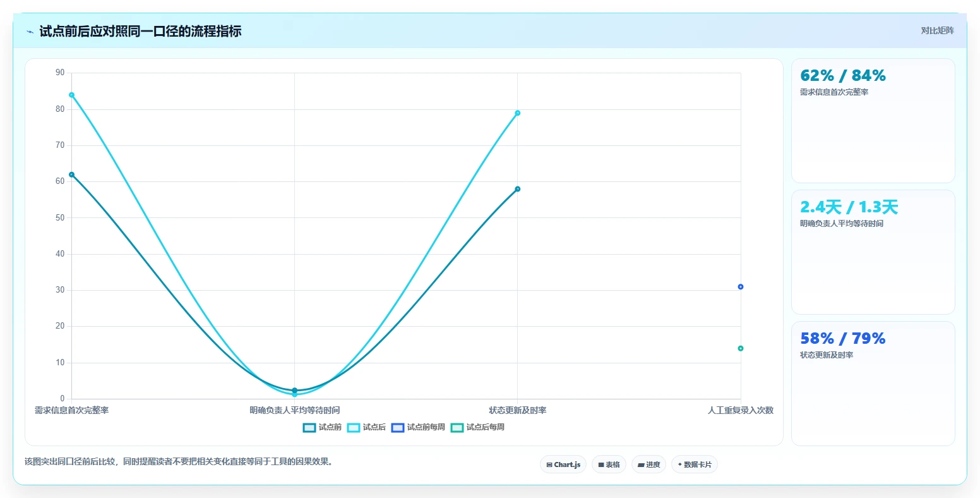Click the 状态更新及时率 axis label

[x=517, y=411]
